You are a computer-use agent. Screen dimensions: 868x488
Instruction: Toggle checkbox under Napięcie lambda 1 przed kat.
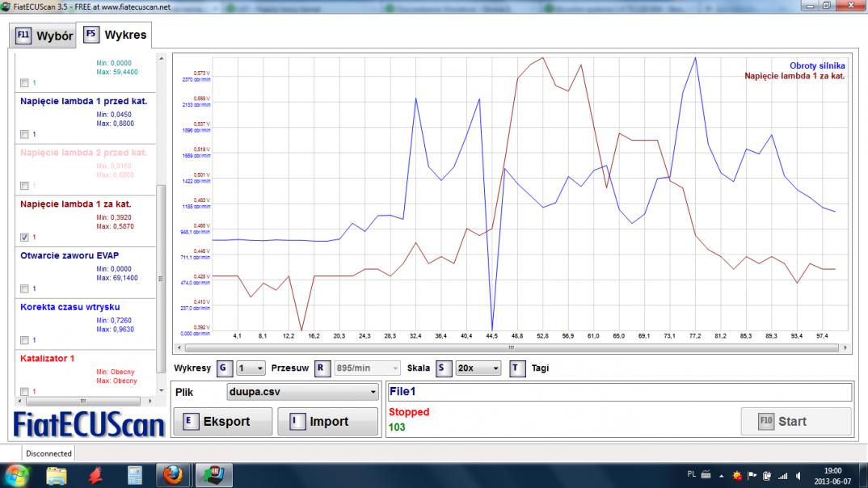(x=24, y=134)
